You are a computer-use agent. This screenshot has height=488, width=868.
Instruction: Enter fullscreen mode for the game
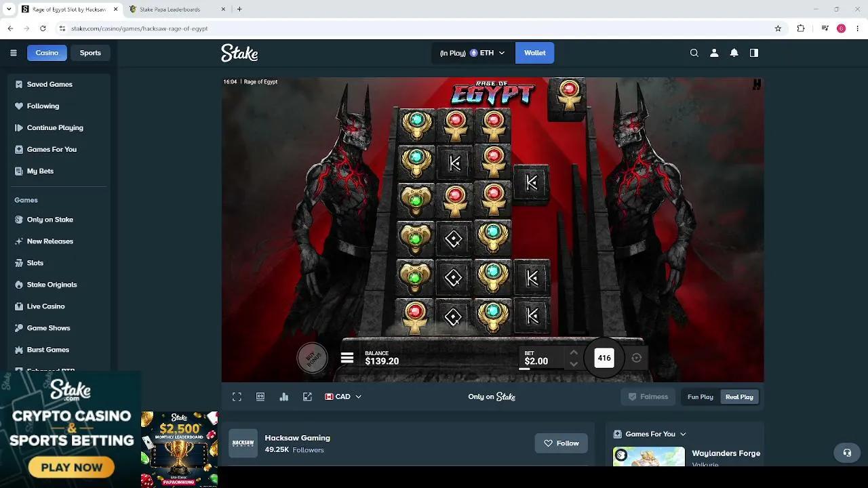pyautogui.click(x=237, y=396)
